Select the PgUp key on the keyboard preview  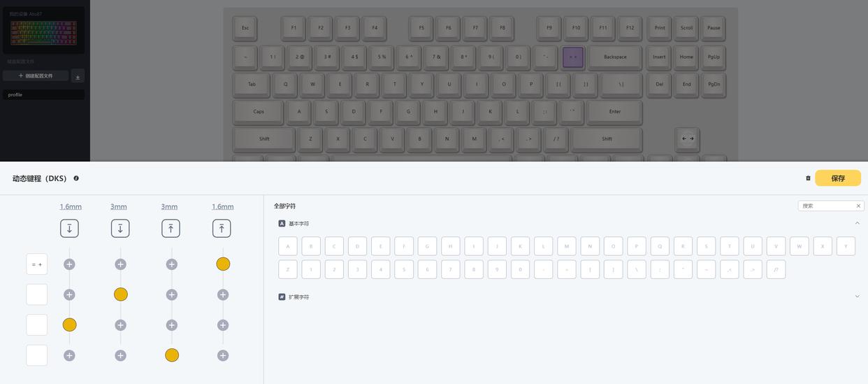pyautogui.click(x=714, y=57)
